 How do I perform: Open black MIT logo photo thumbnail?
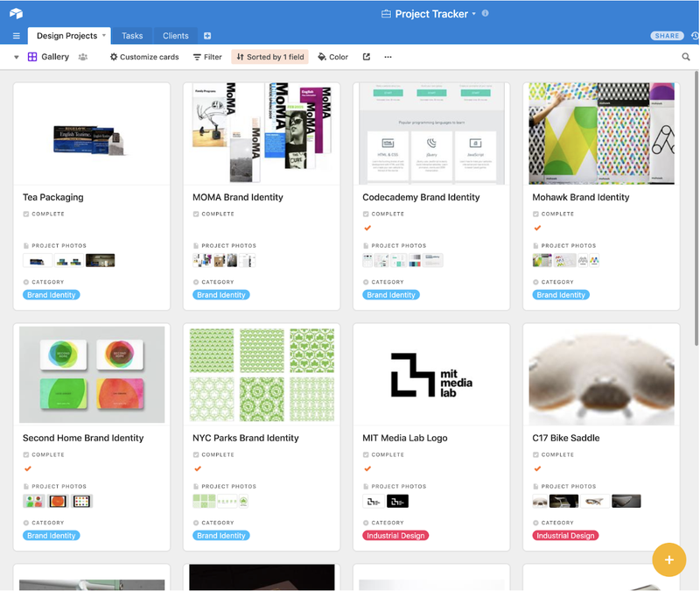[x=397, y=501]
